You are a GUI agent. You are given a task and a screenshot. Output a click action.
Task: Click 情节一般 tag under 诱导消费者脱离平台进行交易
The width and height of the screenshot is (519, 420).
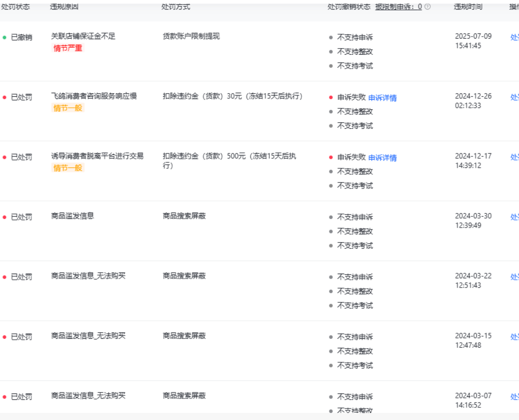pos(68,168)
